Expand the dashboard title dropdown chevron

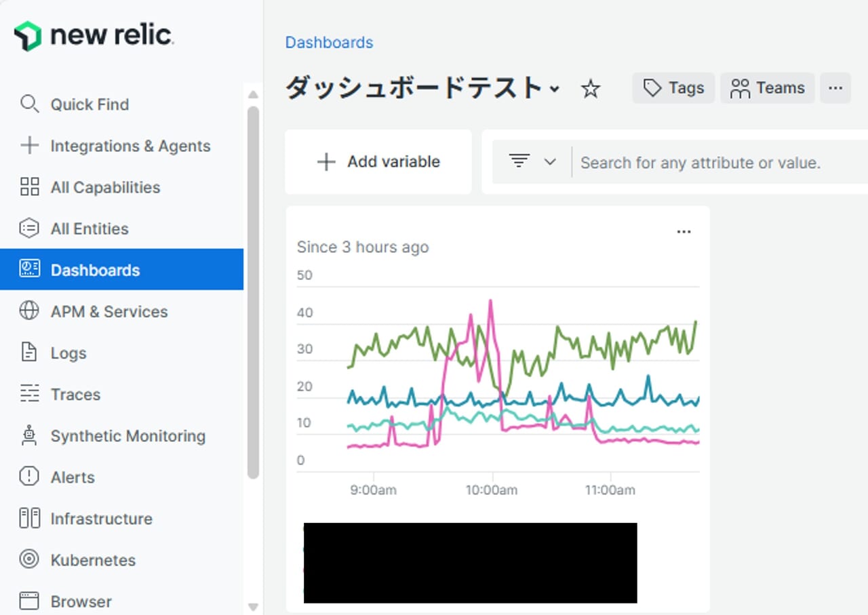pyautogui.click(x=555, y=90)
